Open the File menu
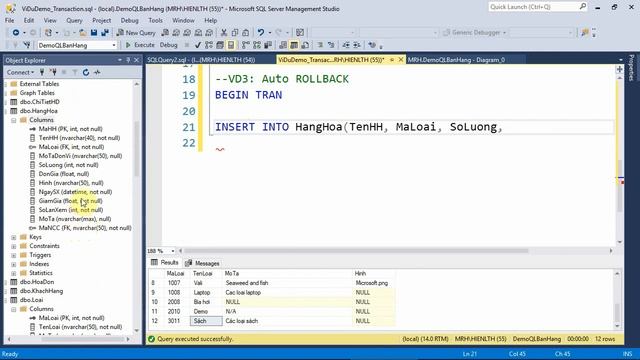The width and height of the screenshot is (640, 360). click(x=9, y=20)
